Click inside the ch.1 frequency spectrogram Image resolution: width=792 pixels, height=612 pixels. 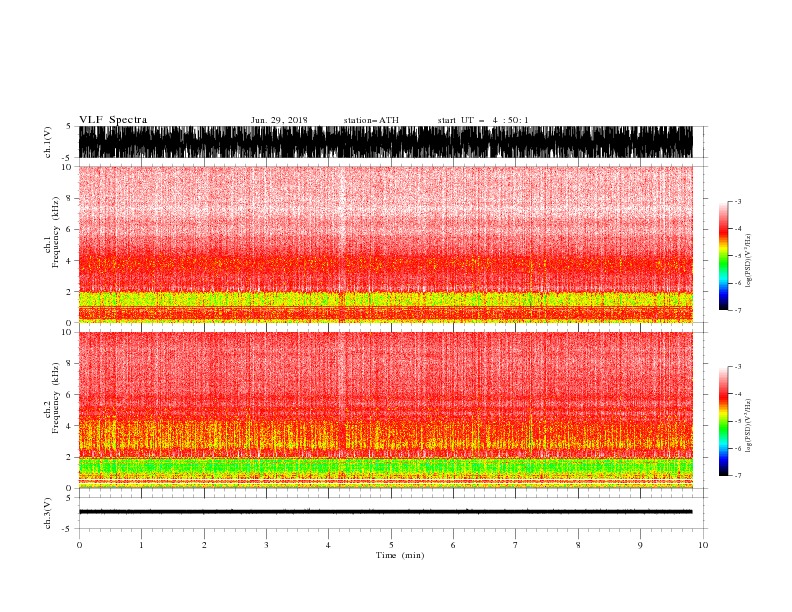click(385, 244)
